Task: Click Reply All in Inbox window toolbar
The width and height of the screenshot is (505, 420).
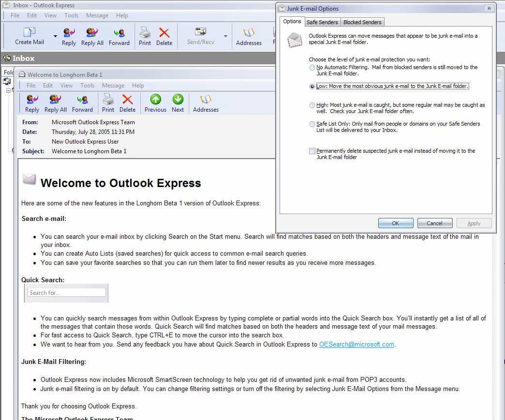Action: 92,37
